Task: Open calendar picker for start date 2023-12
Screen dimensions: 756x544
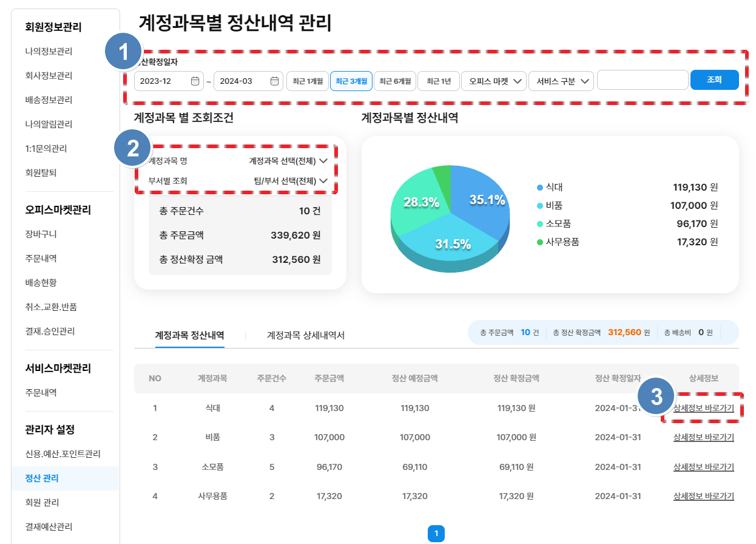Action: pyautogui.click(x=195, y=81)
